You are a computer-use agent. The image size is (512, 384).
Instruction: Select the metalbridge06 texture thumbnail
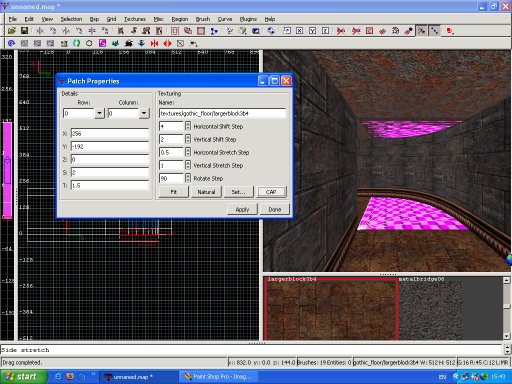tap(431, 310)
